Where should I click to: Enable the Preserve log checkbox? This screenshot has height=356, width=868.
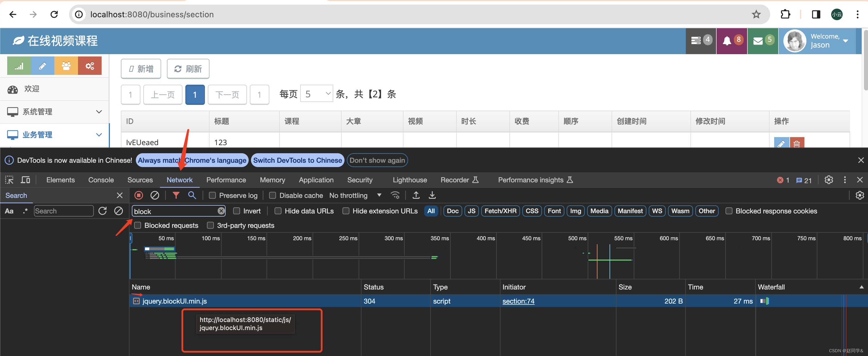tap(212, 196)
